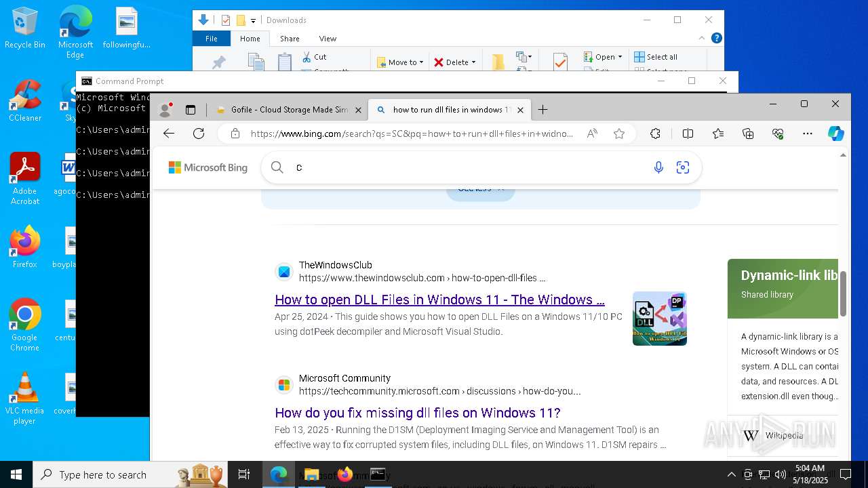Click the Properties checkmark icon in Explorer
The image size is (868, 488).
(559, 62)
